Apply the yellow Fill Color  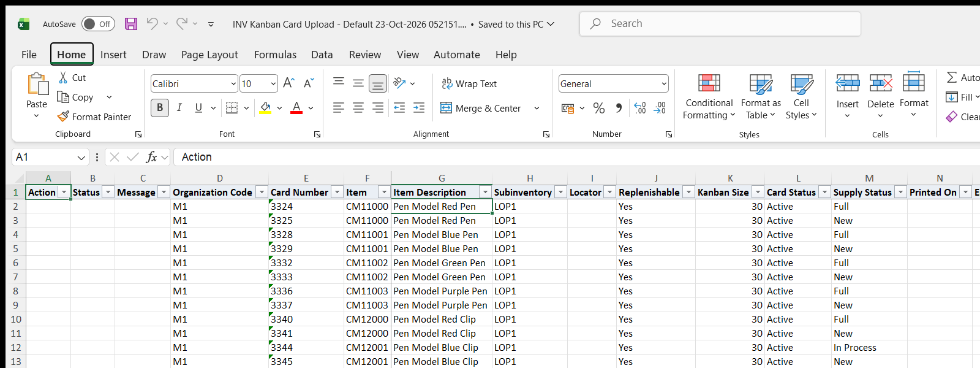266,108
